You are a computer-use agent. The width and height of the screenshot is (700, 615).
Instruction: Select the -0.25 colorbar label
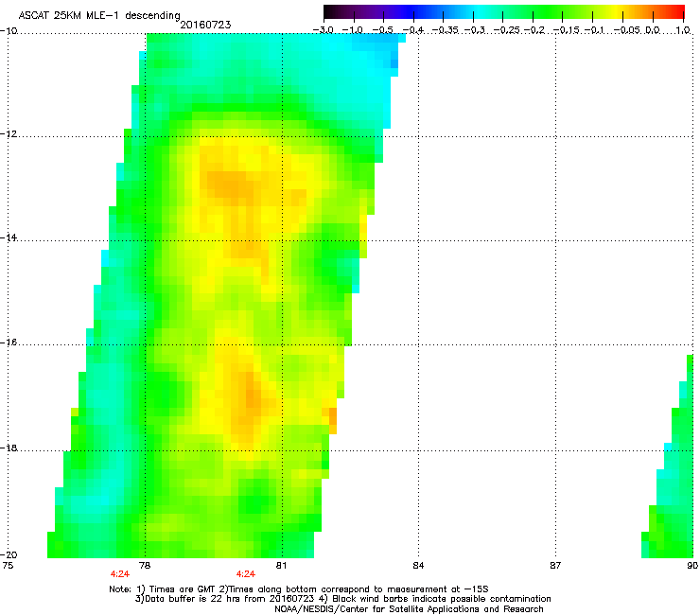click(507, 30)
